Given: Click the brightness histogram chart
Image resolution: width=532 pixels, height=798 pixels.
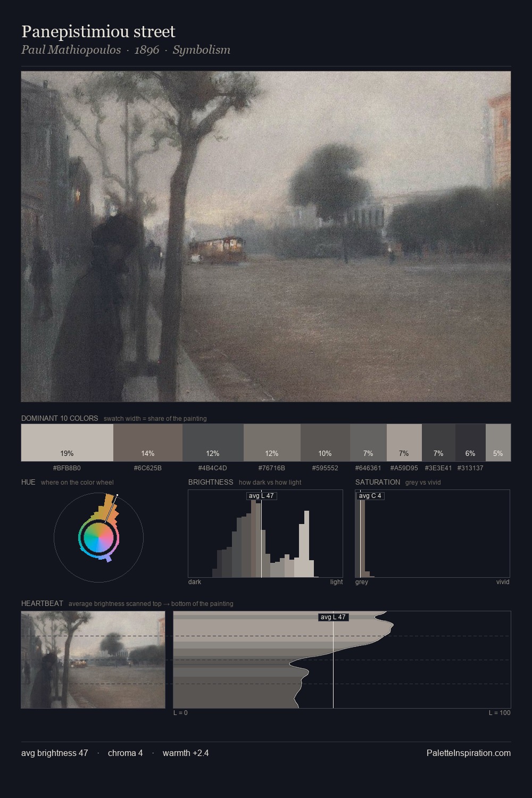Looking at the screenshot, I should 265,534.
